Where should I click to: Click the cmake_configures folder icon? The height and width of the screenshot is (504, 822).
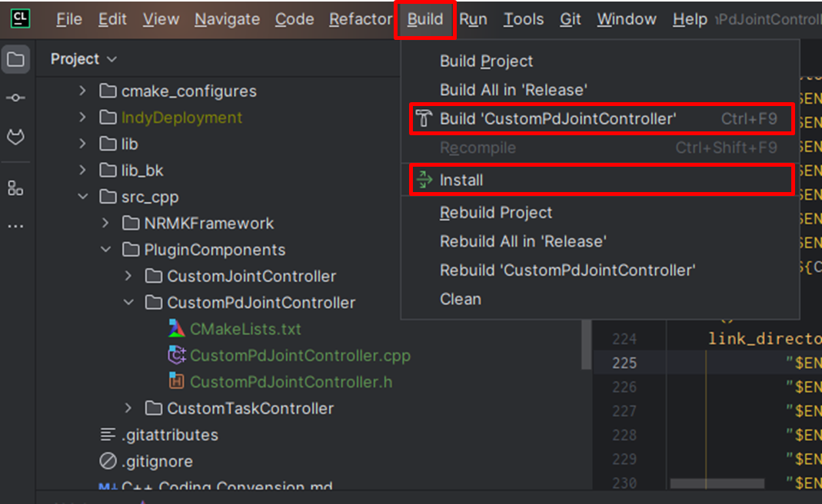108,91
